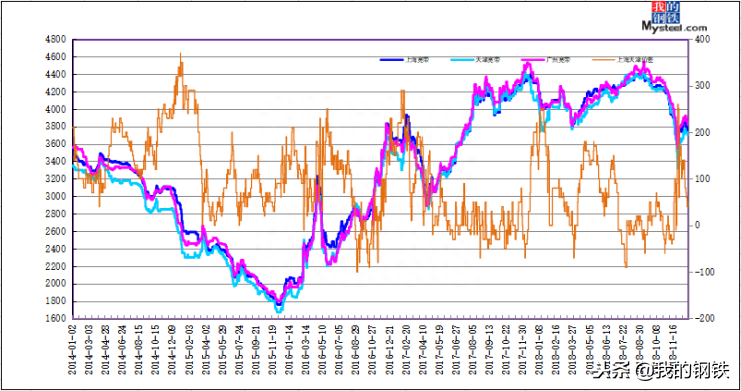Click left axis value 2400

click(x=55, y=249)
